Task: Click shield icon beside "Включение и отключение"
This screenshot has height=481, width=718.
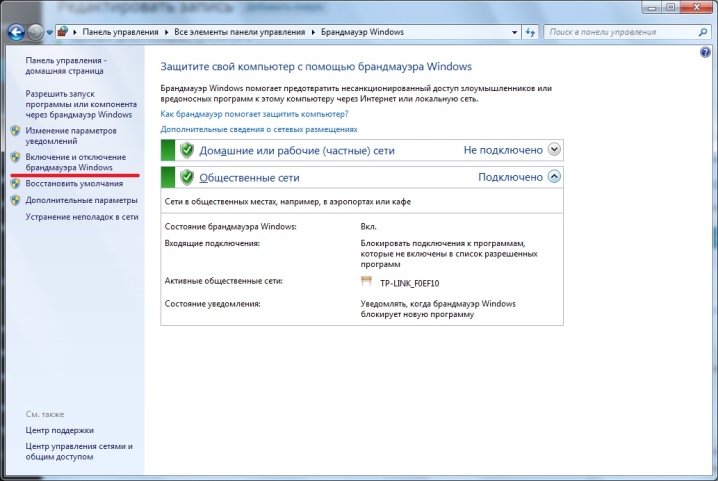Action: click(x=16, y=157)
